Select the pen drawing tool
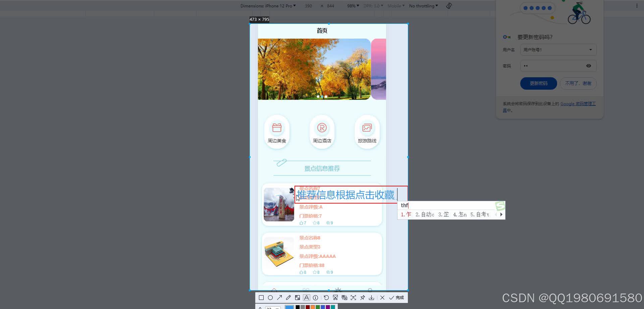The height and width of the screenshot is (309, 644). [x=288, y=298]
